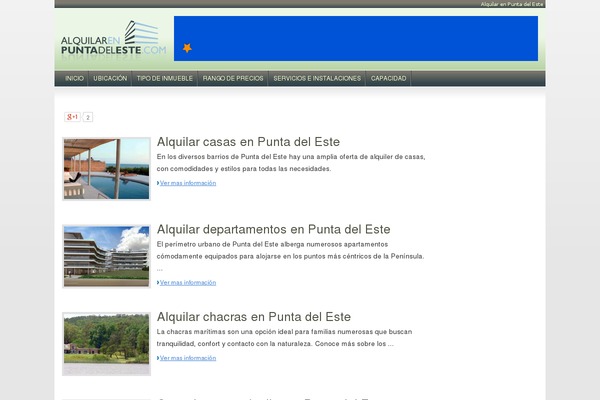Open 'Alquilar casas en Punta del Este' heading
This screenshot has width=600, height=400.
pos(248,142)
